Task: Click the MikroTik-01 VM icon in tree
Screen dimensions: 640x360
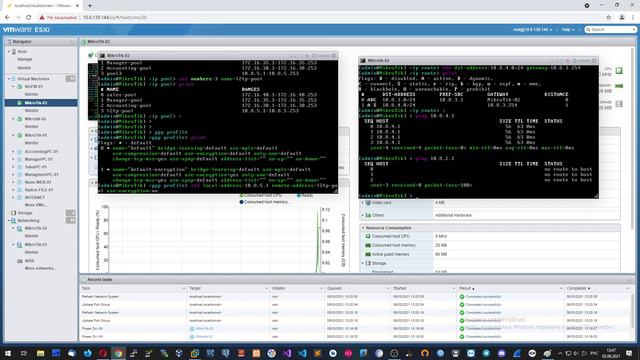Action: point(19,135)
